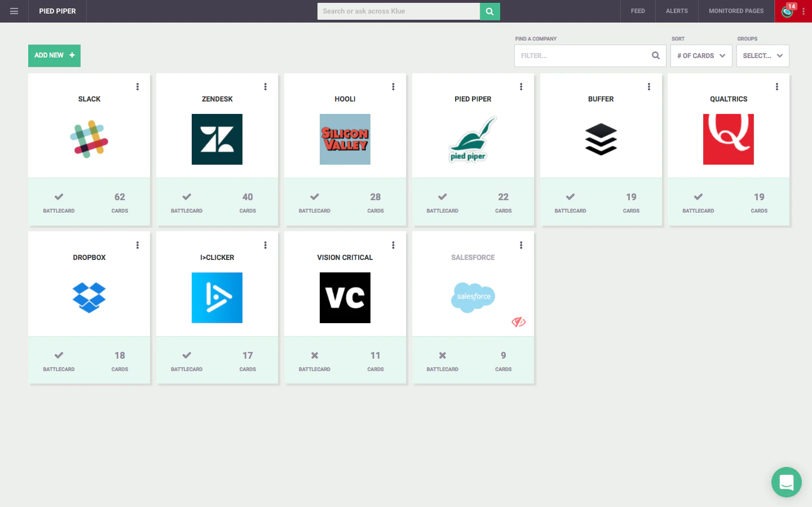Open Monitored Pages
The height and width of the screenshot is (507, 812).
pyautogui.click(x=736, y=11)
